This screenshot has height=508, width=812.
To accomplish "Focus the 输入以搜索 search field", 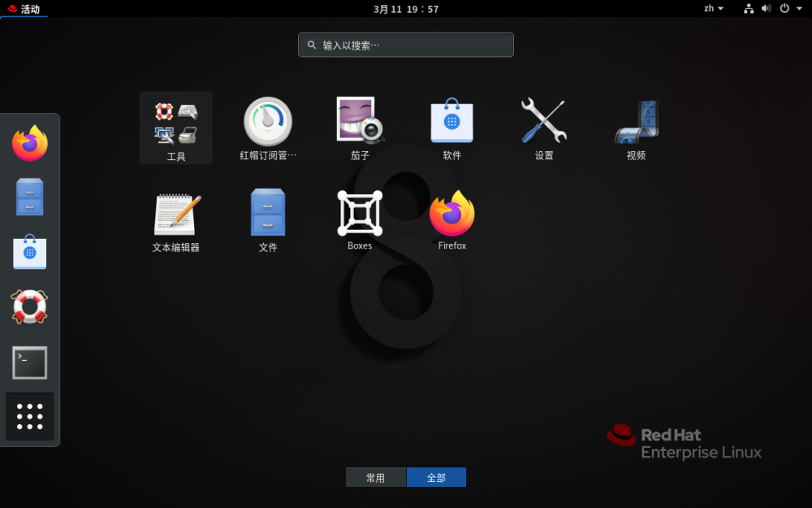I will pyautogui.click(x=405, y=45).
